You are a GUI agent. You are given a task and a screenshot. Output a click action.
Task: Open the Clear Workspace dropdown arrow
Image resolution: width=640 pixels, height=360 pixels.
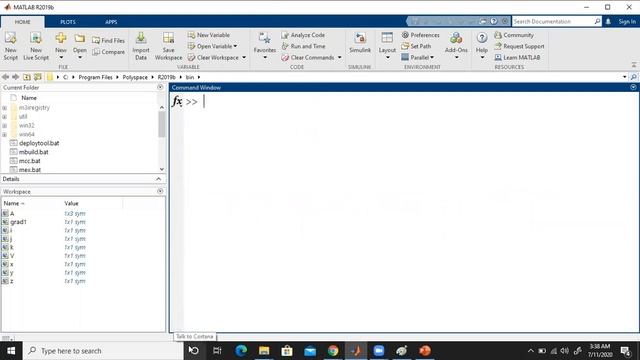[244, 58]
